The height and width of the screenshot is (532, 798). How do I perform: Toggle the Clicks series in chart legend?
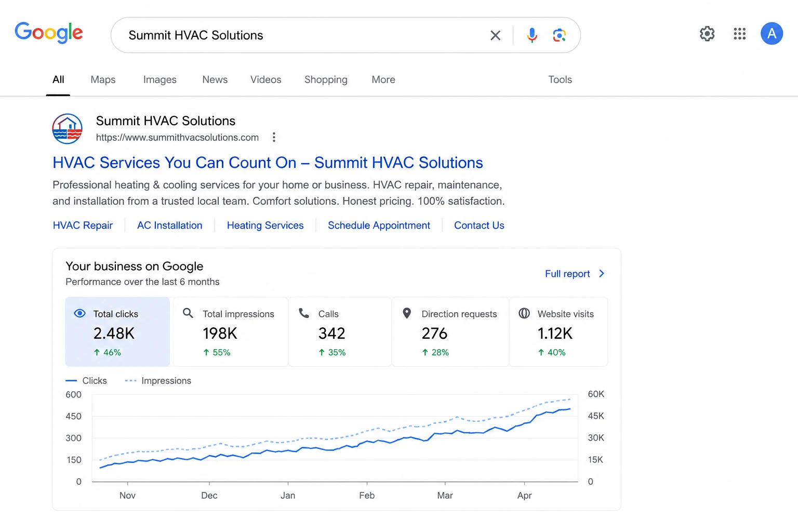pos(86,381)
